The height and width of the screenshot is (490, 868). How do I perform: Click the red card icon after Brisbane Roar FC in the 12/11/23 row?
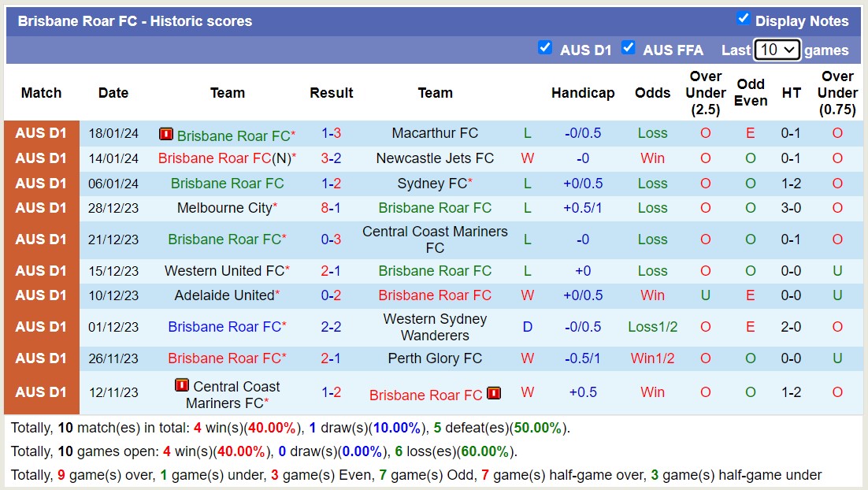point(494,392)
